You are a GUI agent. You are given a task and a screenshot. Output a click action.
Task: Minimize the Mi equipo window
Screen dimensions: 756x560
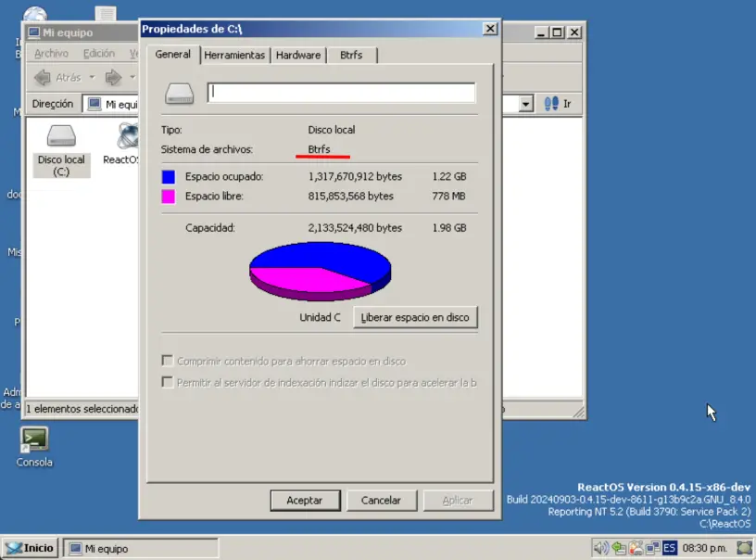coord(540,32)
